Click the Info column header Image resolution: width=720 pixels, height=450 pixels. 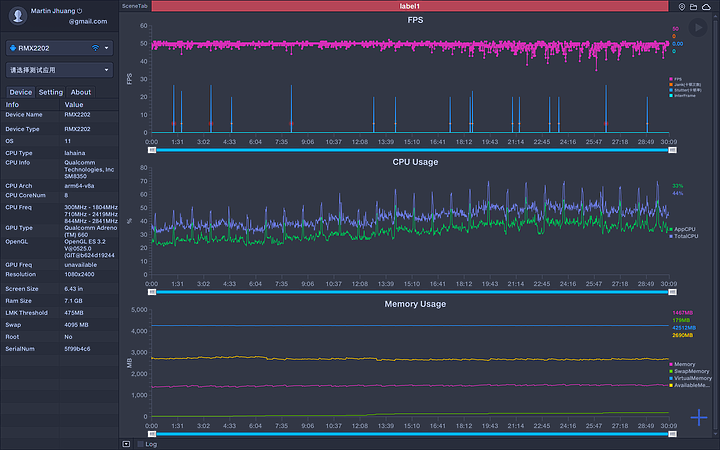point(12,105)
